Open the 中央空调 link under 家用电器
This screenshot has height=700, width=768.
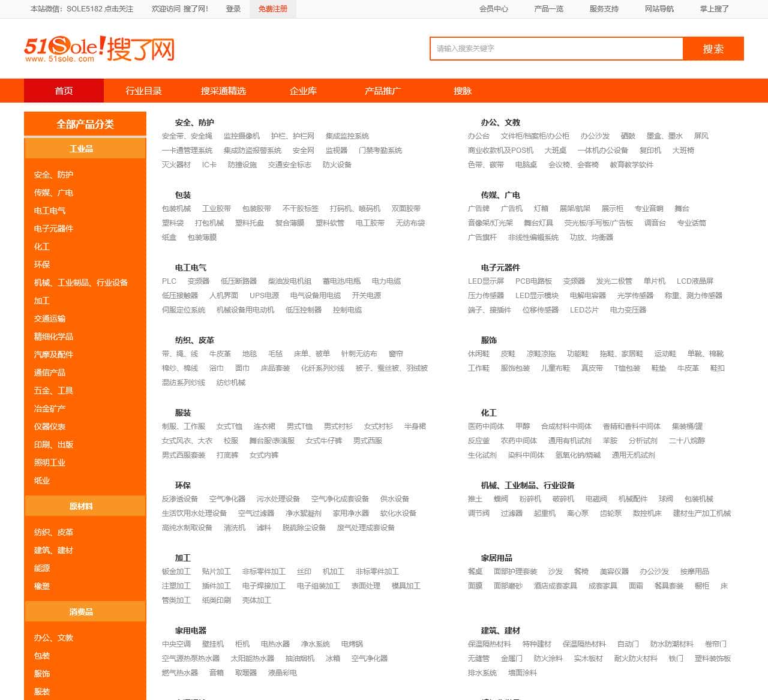point(176,644)
